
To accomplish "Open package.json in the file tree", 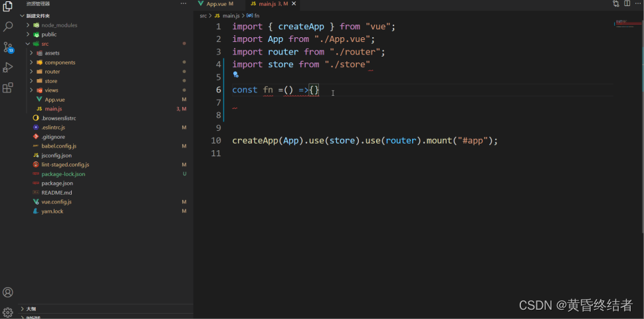I will pyautogui.click(x=56, y=183).
